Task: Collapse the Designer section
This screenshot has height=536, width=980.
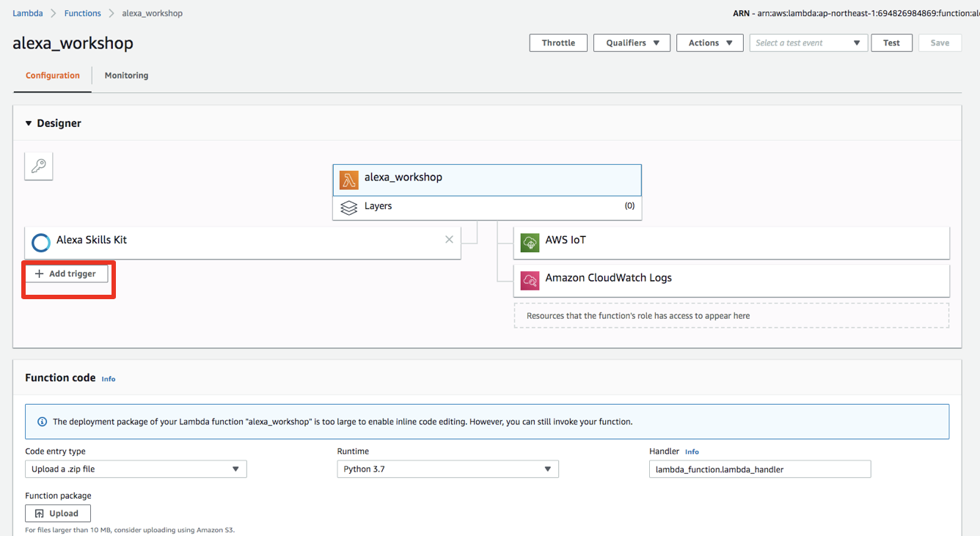Action: point(29,123)
